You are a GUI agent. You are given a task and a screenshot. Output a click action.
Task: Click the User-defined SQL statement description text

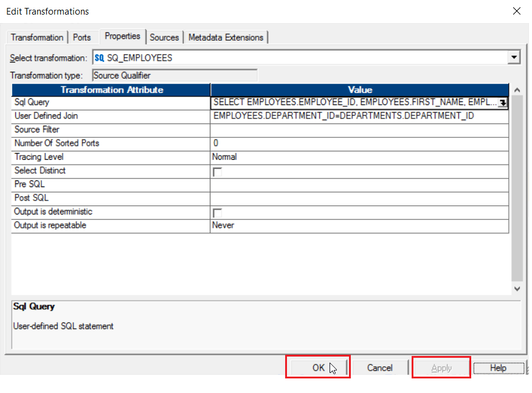coord(63,326)
